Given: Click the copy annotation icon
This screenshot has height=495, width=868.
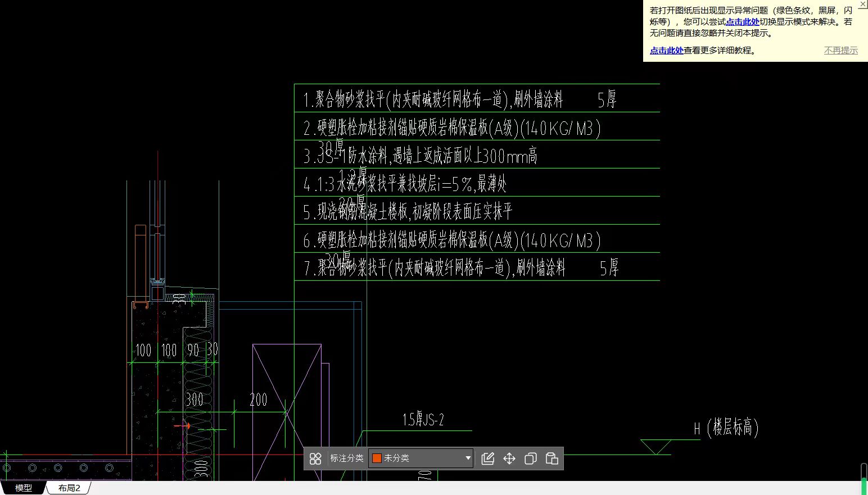Looking at the screenshot, I should 530,458.
